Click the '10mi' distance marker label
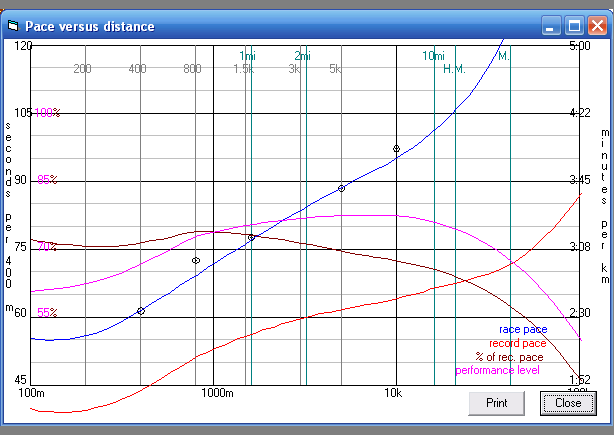This screenshot has width=614, height=435. pos(433,55)
